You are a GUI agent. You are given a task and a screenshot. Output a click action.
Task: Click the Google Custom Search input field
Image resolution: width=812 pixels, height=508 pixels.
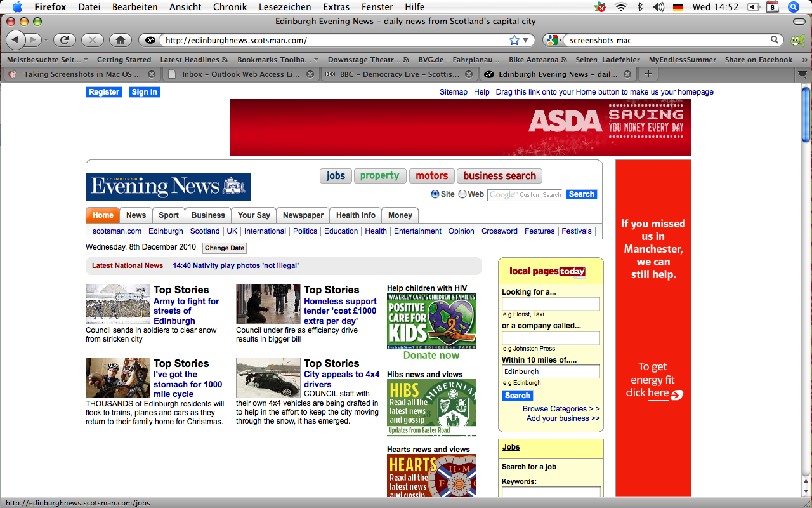[526, 194]
